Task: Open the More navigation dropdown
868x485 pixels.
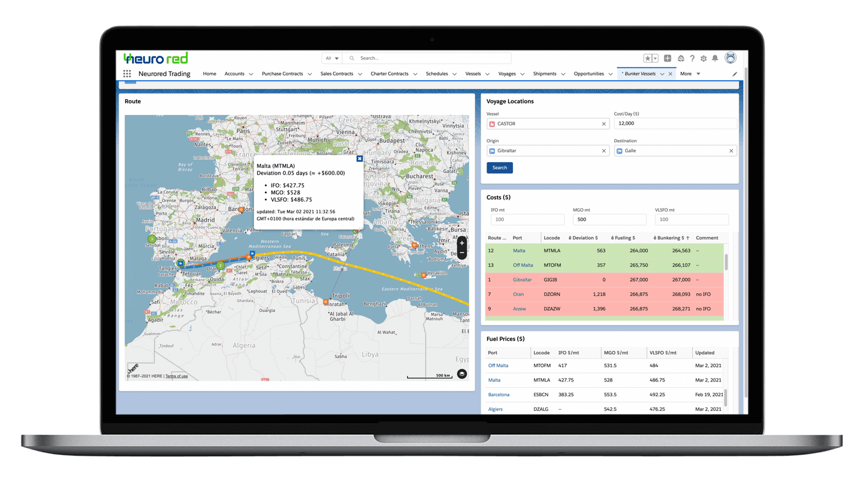Action: (690, 74)
